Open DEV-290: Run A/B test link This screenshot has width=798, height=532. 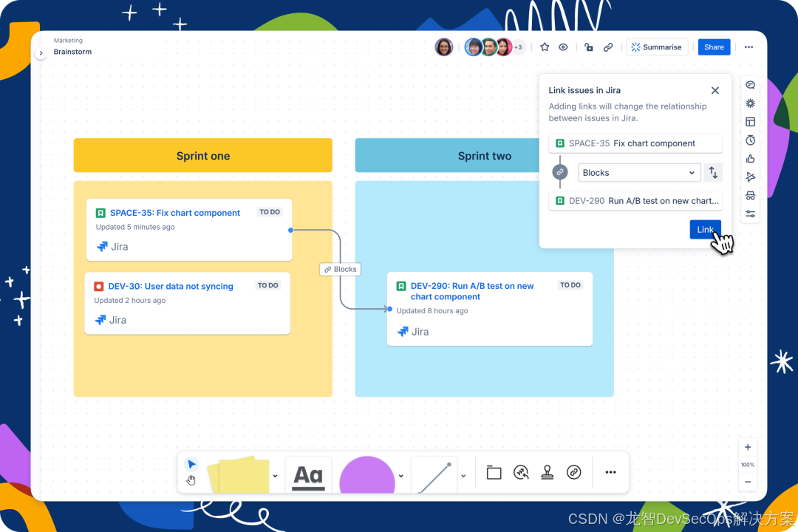click(x=471, y=291)
